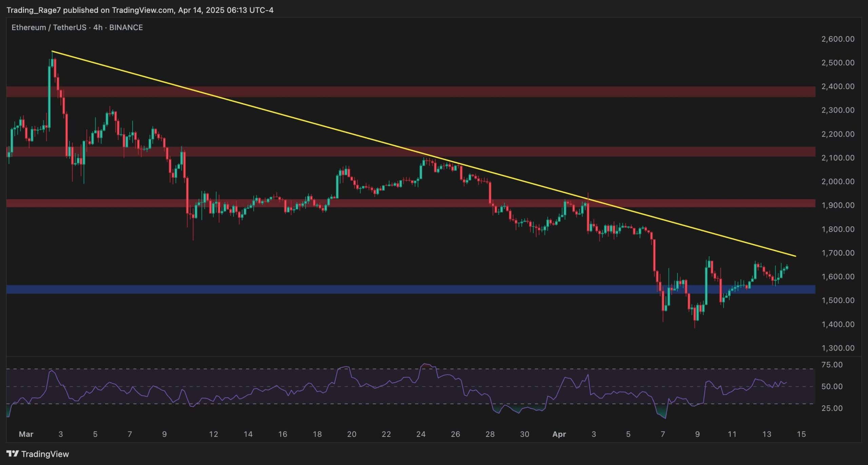Click the 13 date label on time axis
This screenshot has width=868, height=465.
(767, 434)
